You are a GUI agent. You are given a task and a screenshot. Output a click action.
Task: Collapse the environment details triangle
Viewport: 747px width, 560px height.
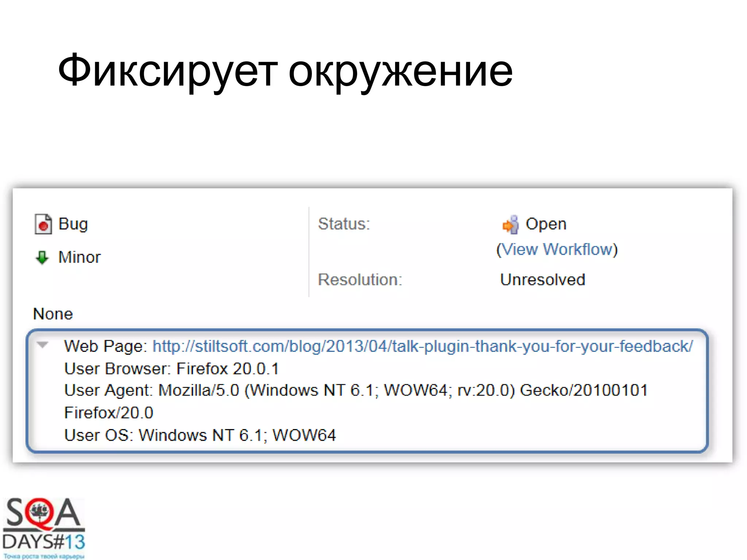click(x=43, y=345)
